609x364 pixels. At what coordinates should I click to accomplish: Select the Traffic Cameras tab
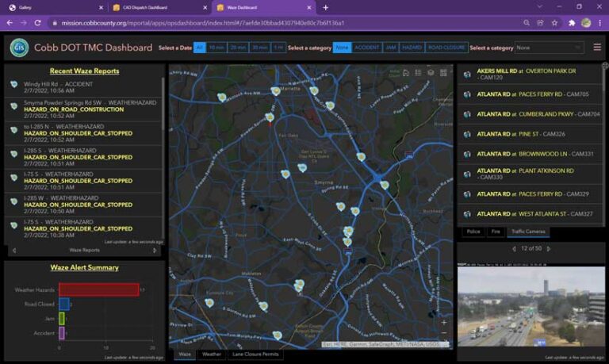click(x=528, y=232)
